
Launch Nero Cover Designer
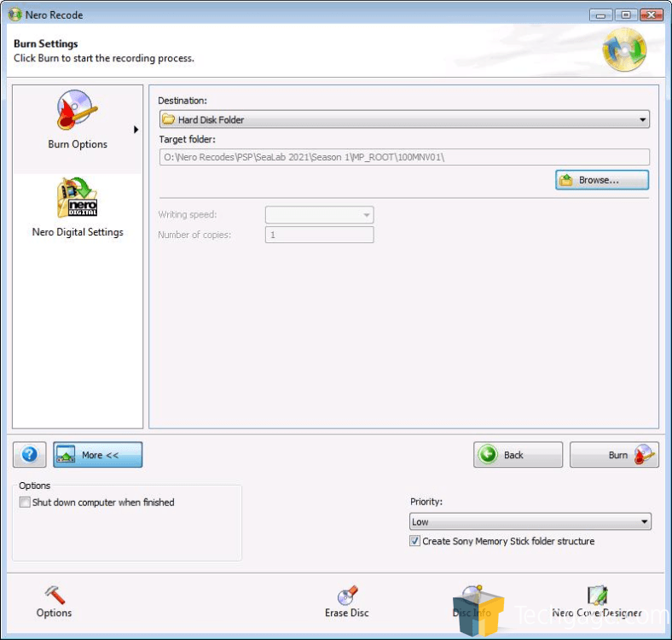click(597, 602)
